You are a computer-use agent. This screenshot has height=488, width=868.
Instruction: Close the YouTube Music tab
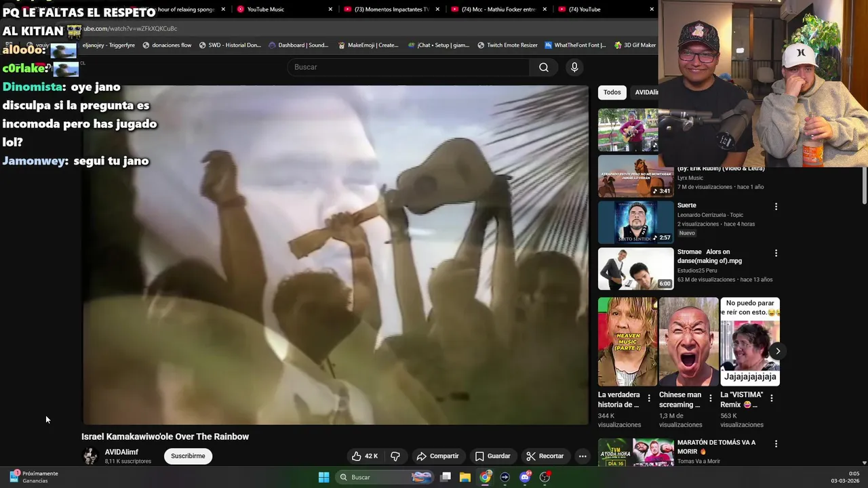330,9
